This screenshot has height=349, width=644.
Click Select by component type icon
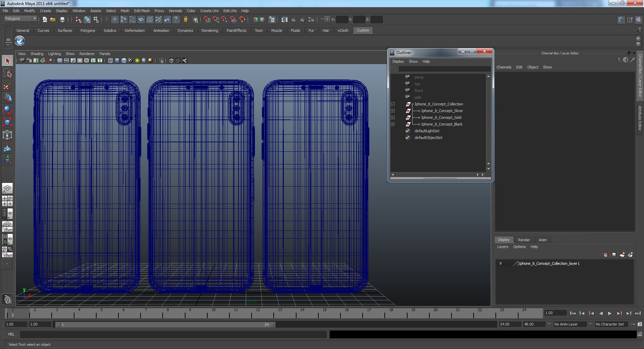(x=96, y=19)
